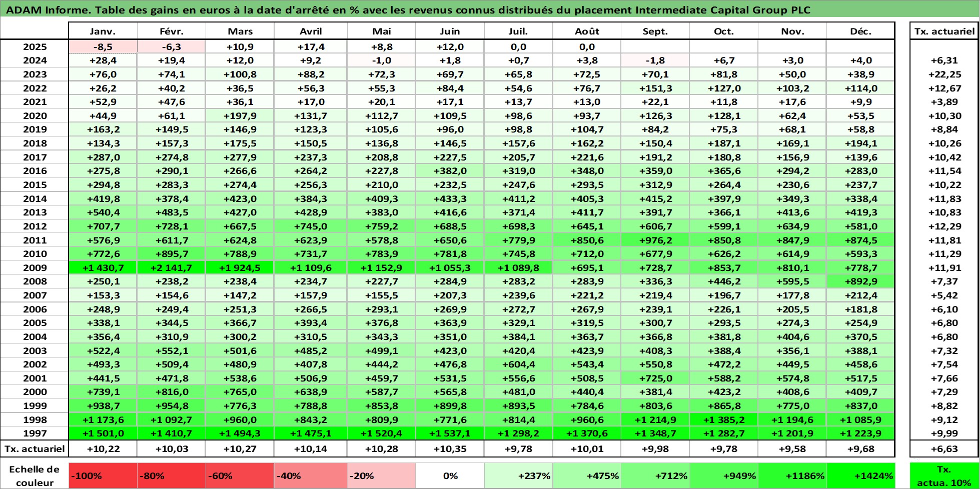Click the +382,0 cell in 2016
The image size is (980, 489).
450,170
